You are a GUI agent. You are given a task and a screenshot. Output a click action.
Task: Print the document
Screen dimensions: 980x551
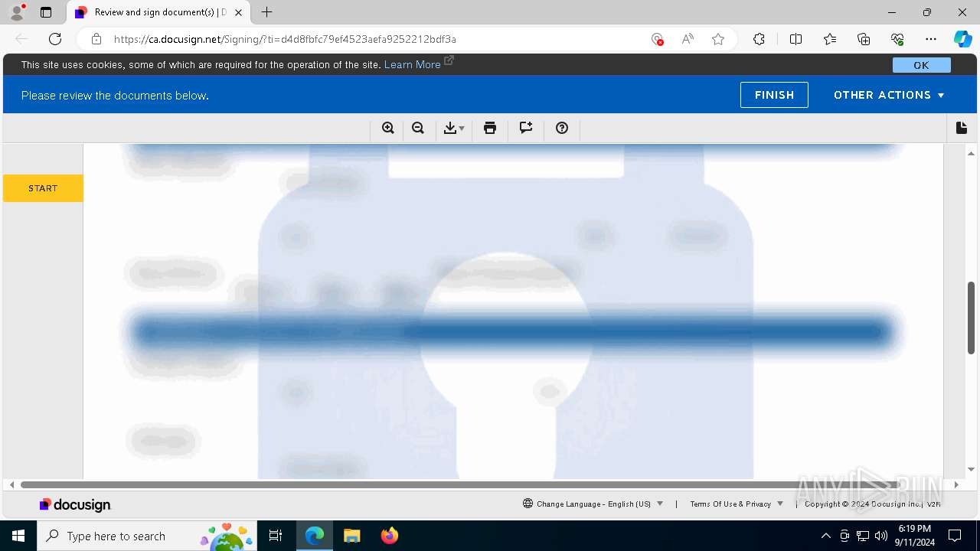[490, 128]
